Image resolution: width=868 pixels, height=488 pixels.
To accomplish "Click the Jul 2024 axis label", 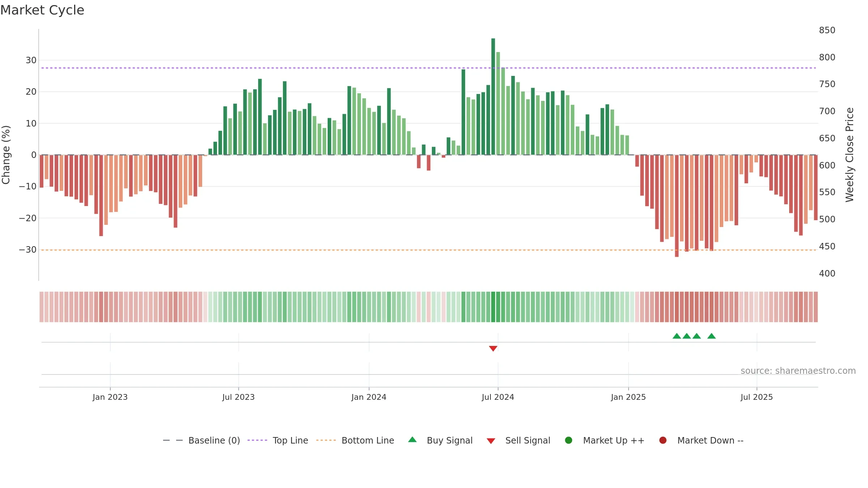I will point(498,397).
